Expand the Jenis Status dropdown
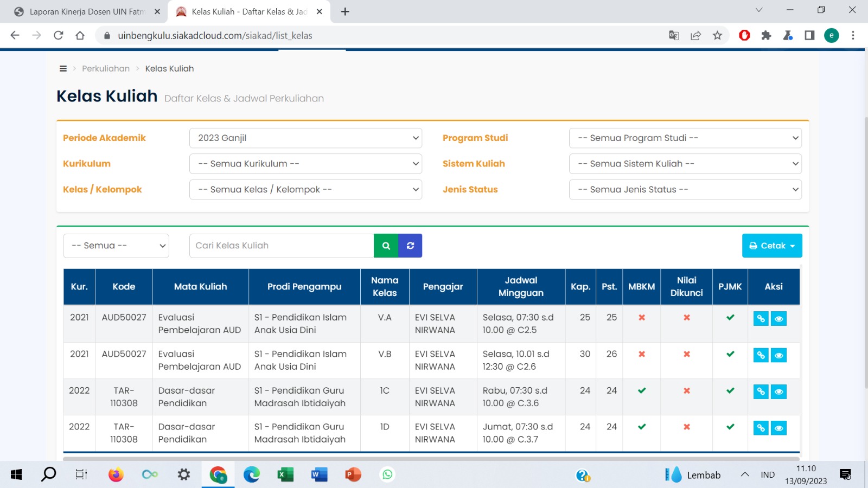The width and height of the screenshot is (868, 488). click(685, 190)
